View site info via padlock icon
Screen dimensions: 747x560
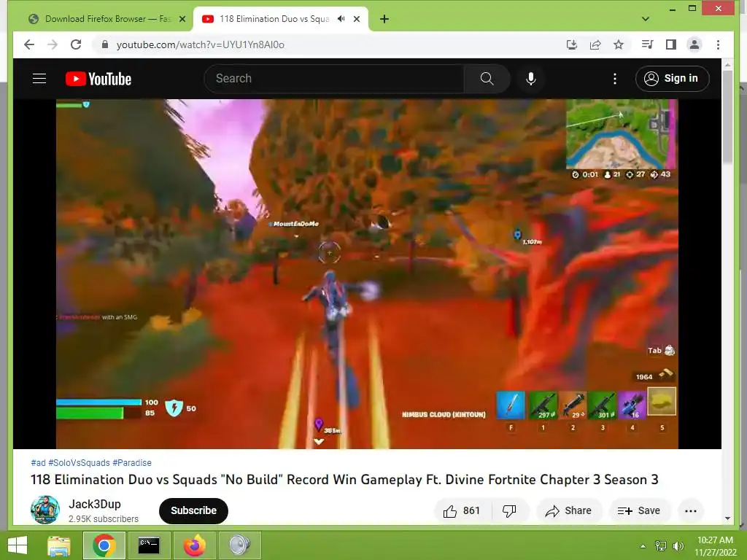pos(105,44)
